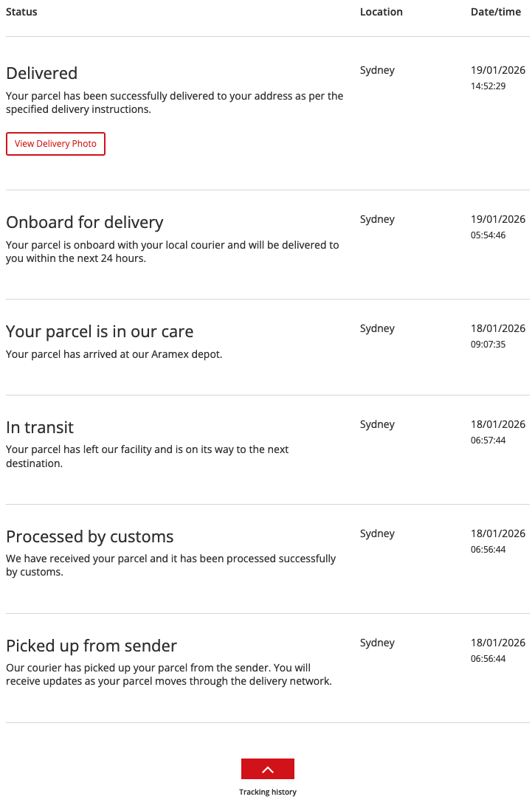The width and height of the screenshot is (532, 805).
Task: Click the In transit time 06:57:44
Action: coord(488,440)
